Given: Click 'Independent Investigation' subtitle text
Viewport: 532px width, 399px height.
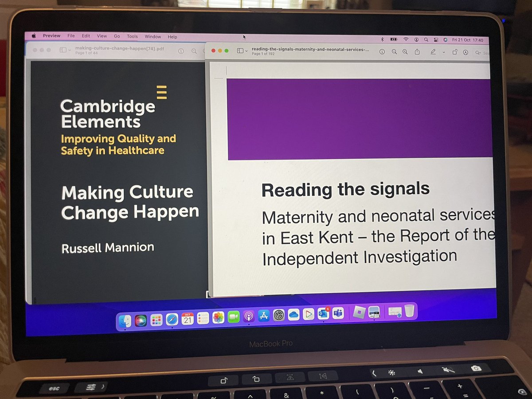Looking at the screenshot, I should [x=359, y=257].
